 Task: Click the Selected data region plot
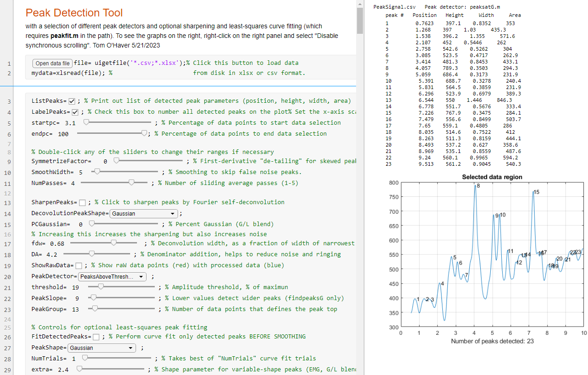pos(492,255)
